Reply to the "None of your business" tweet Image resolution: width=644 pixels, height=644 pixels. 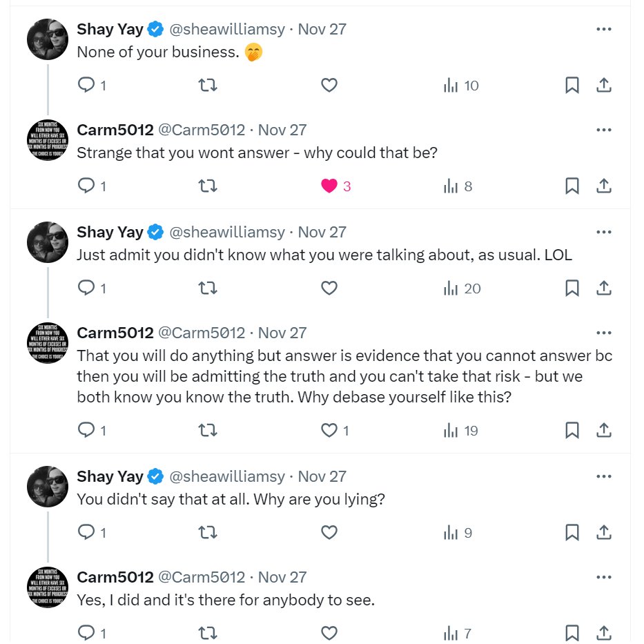(x=86, y=85)
